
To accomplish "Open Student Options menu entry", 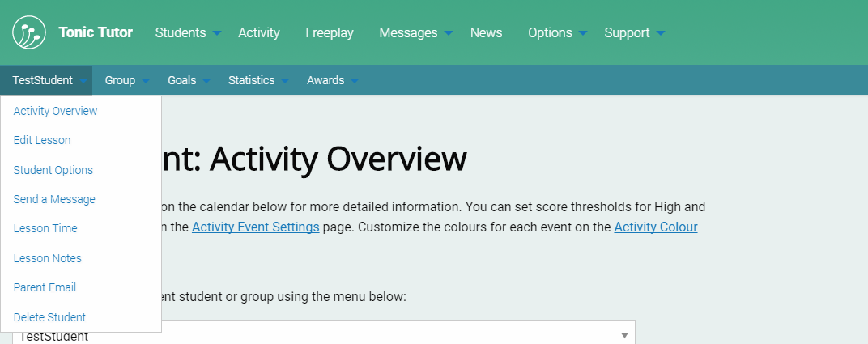I will click(53, 170).
